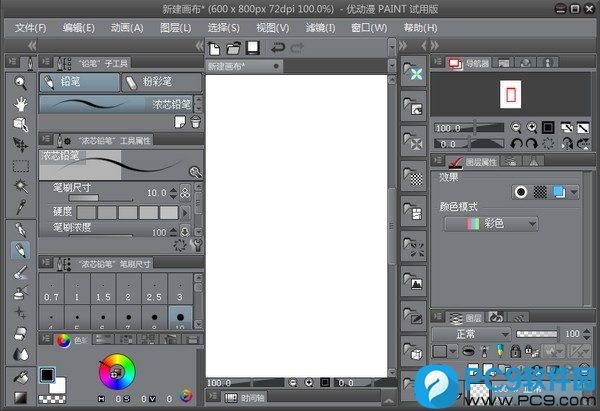This screenshot has height=411, width=600.
Task: Open the canvas tab list arrow
Action: tap(392, 66)
